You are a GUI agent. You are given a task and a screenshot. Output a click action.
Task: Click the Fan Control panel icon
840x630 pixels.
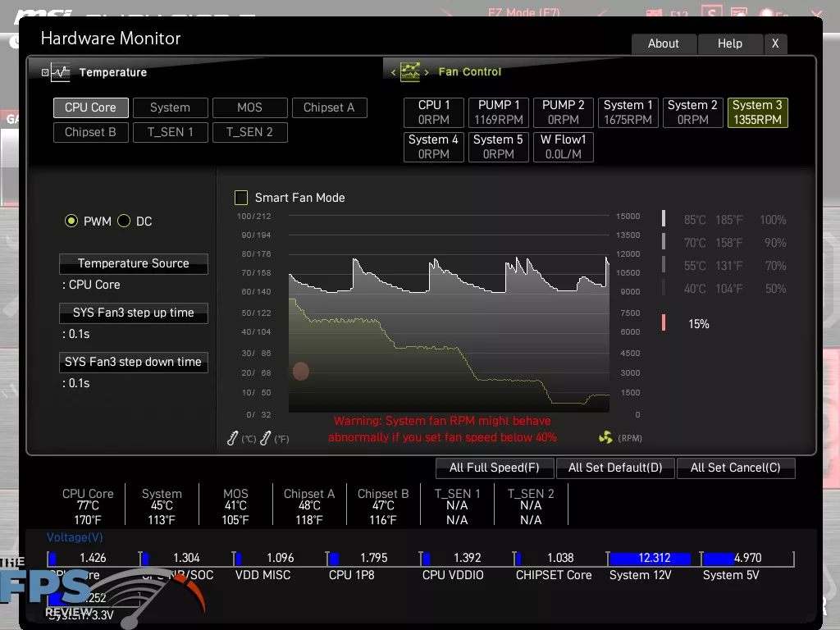410,72
